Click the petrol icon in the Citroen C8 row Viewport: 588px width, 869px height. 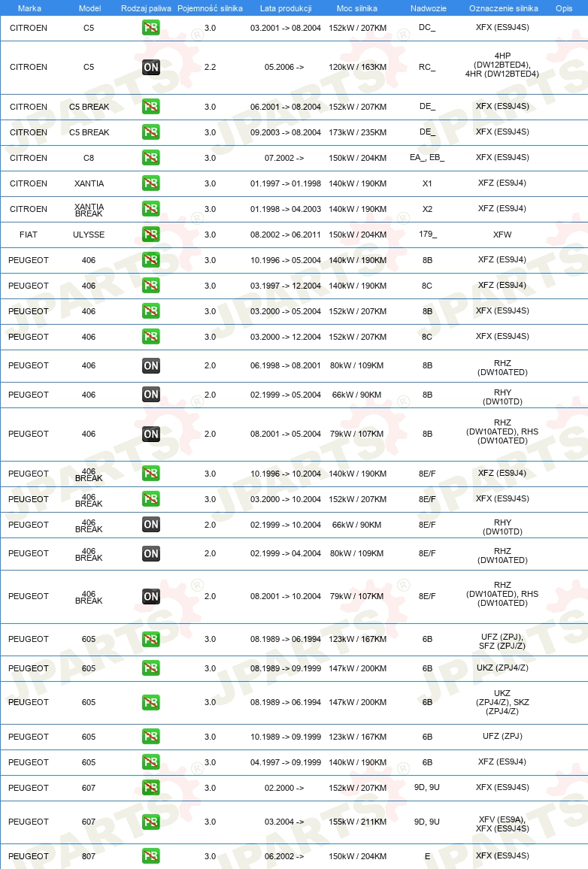click(150, 157)
